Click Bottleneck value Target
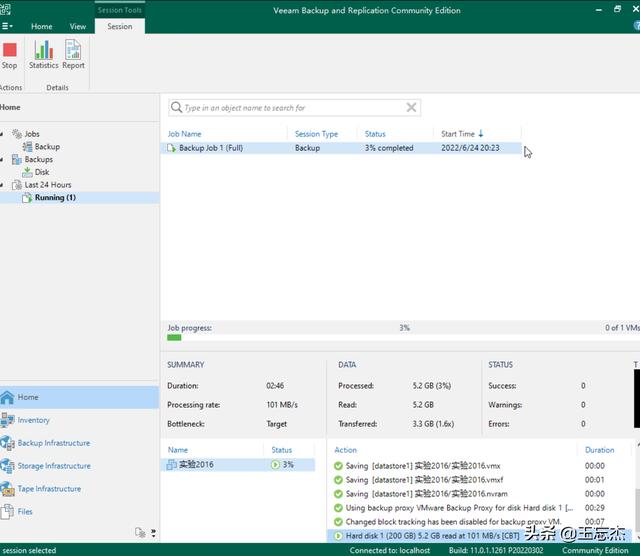640x556 pixels. (x=276, y=424)
